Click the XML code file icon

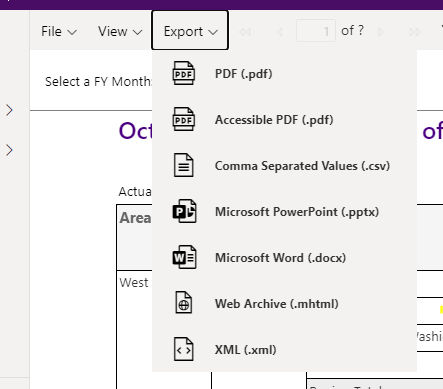click(x=184, y=349)
